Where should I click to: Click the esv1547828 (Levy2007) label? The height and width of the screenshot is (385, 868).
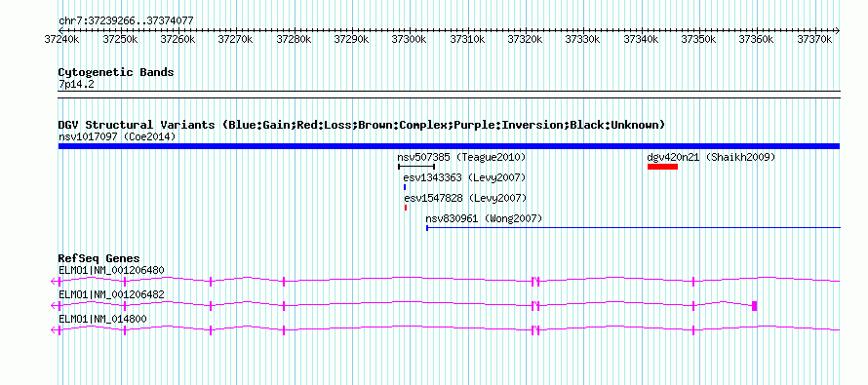pyautogui.click(x=465, y=198)
